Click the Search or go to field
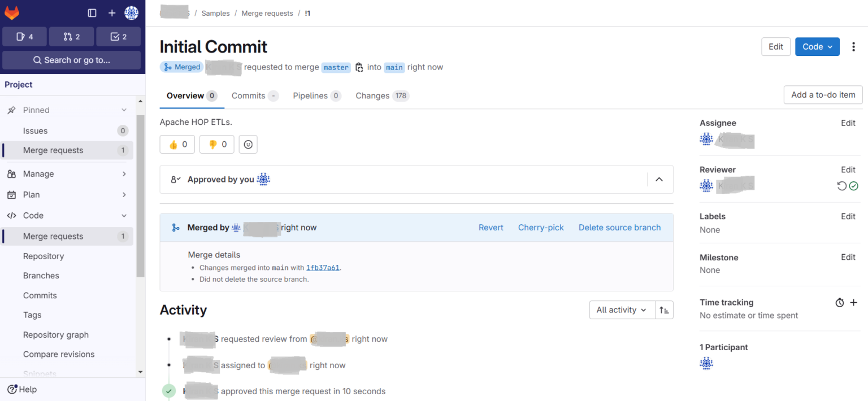This screenshot has width=868, height=401. (71, 60)
